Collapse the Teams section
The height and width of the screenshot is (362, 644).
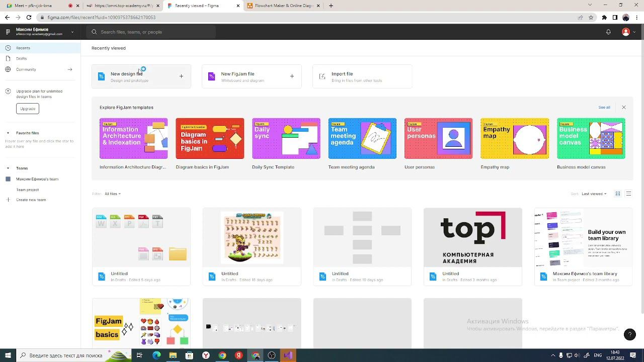pyautogui.click(x=8, y=168)
